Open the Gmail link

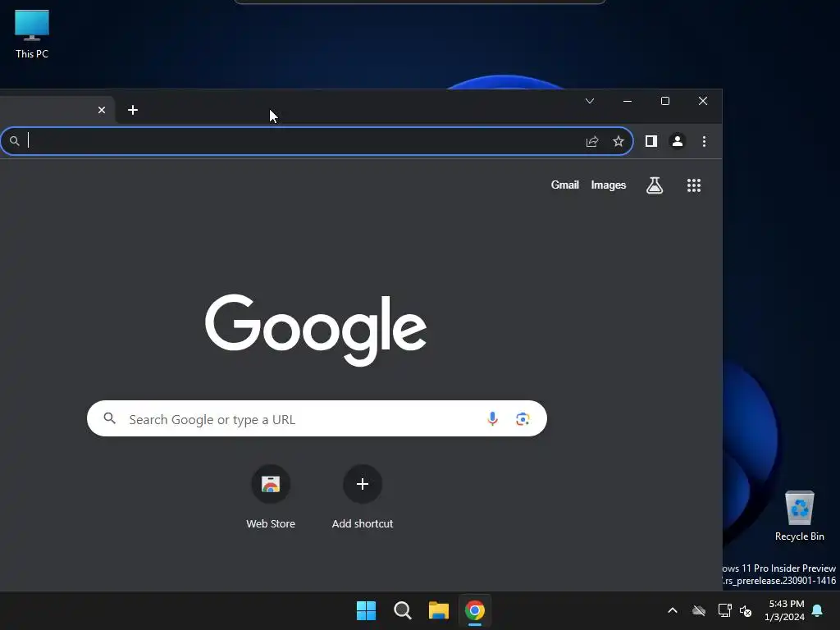[564, 185]
